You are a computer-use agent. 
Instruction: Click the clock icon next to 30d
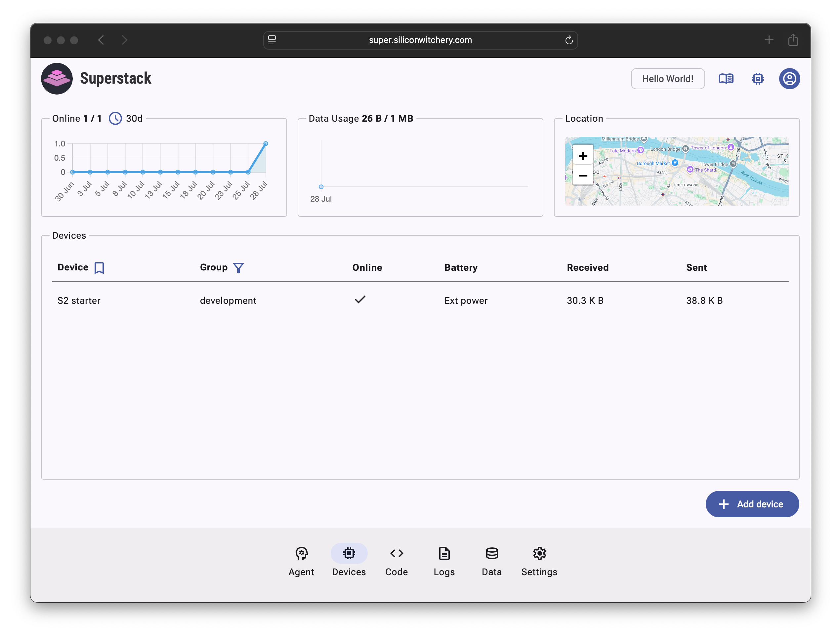click(x=115, y=118)
